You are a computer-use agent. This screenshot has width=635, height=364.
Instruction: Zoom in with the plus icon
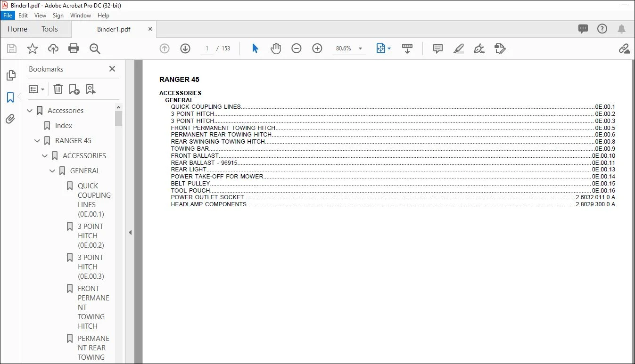317,49
